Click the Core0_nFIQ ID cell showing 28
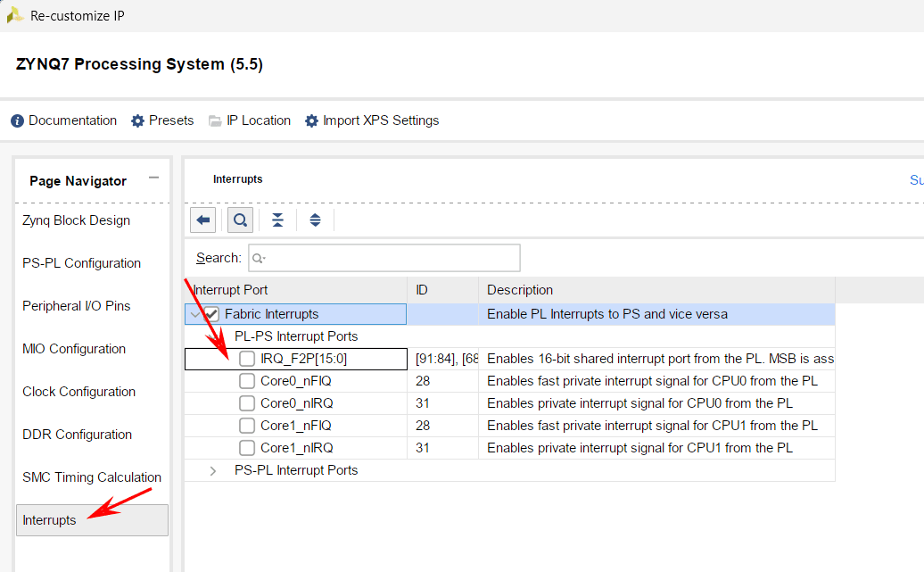 pos(443,381)
